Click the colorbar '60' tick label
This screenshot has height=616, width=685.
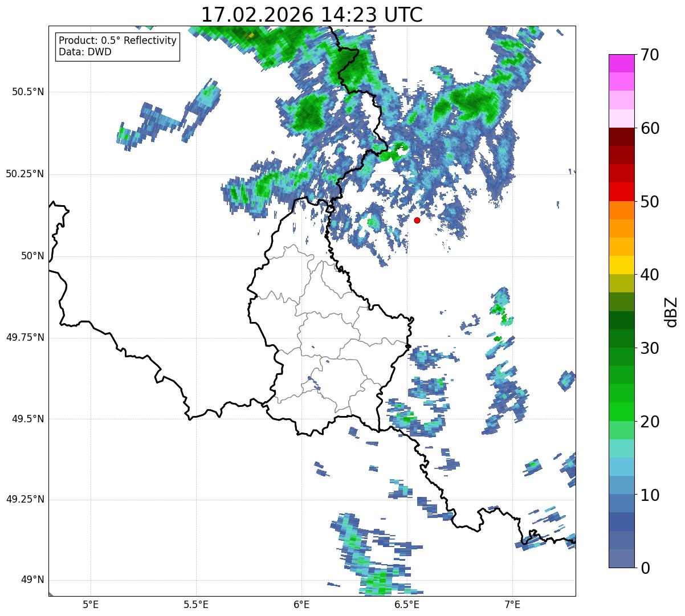(649, 128)
